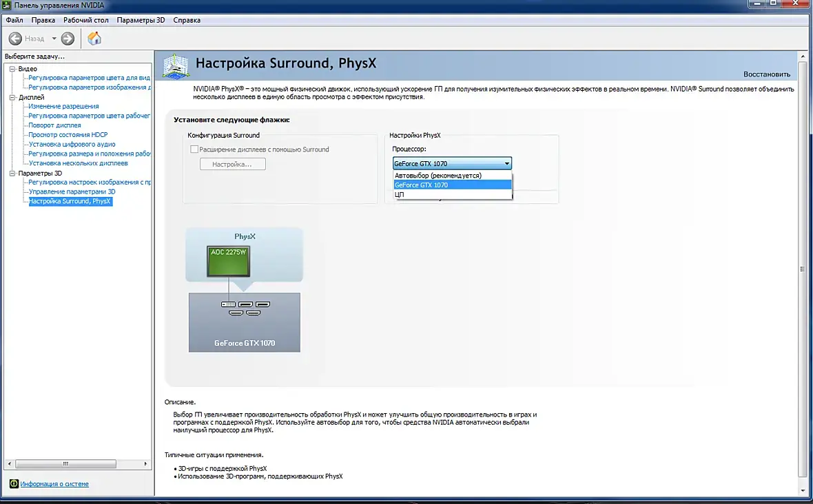Screen dimensions: 813x504
Task: Click the Forward arrow icon
Action: click(x=68, y=39)
